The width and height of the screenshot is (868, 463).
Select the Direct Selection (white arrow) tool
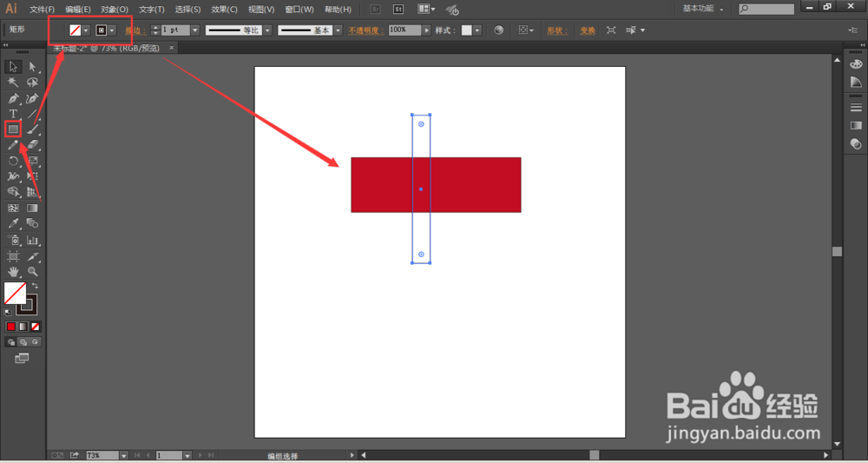[x=33, y=67]
